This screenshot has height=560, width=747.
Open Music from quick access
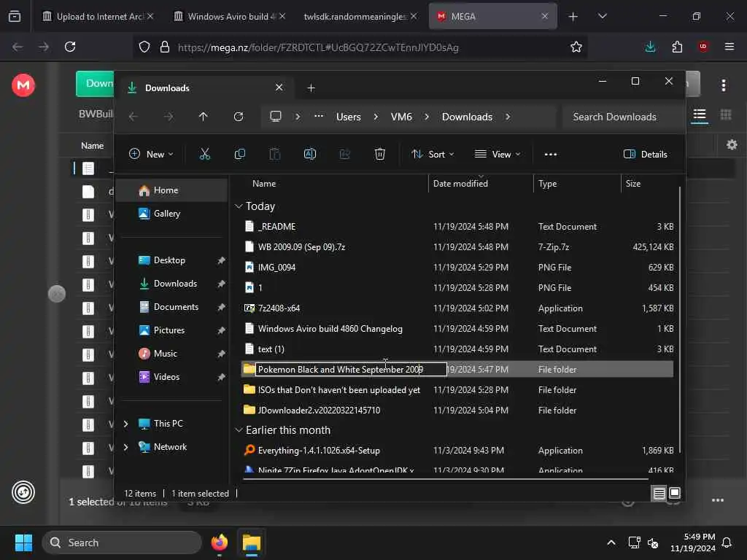click(x=166, y=354)
